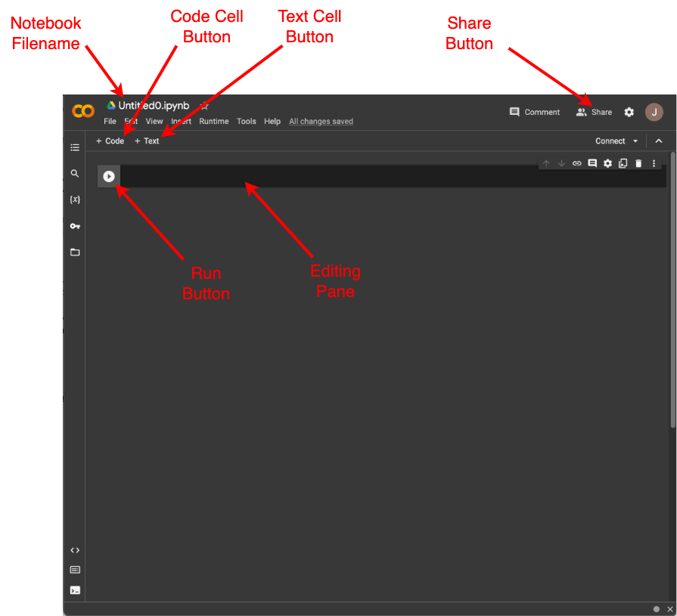The image size is (677, 616).
Task: Open the Command palette icon
Action: 75,570
